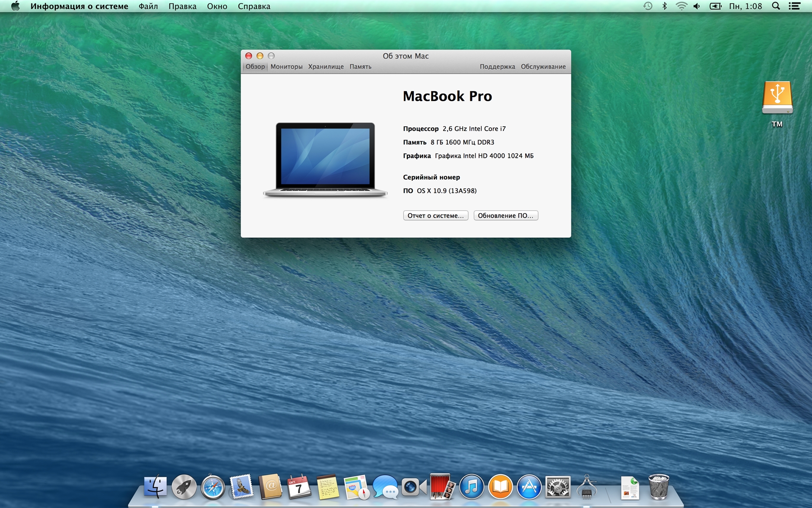Screen dimensions: 812x508
Task: Click graphics value Графика Intel HD 4000 1024 МБ
Action: (x=484, y=156)
